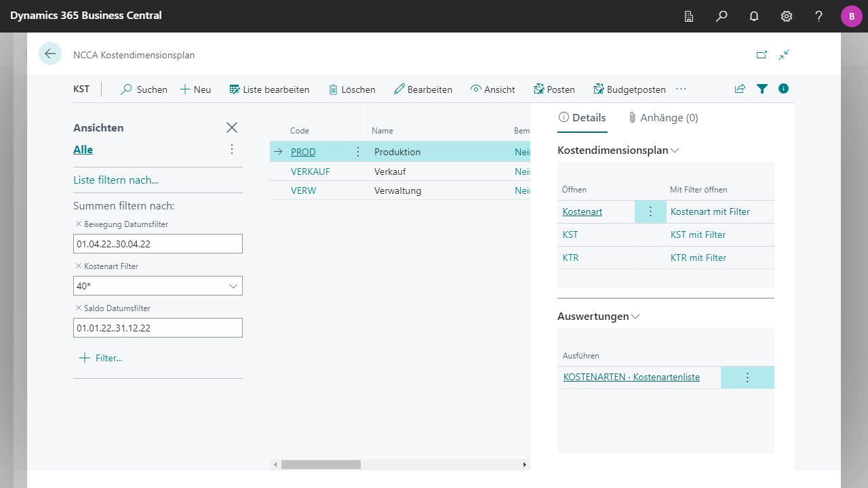This screenshot has width=868, height=488.
Task: Open page in new window icon
Action: [x=762, y=55]
